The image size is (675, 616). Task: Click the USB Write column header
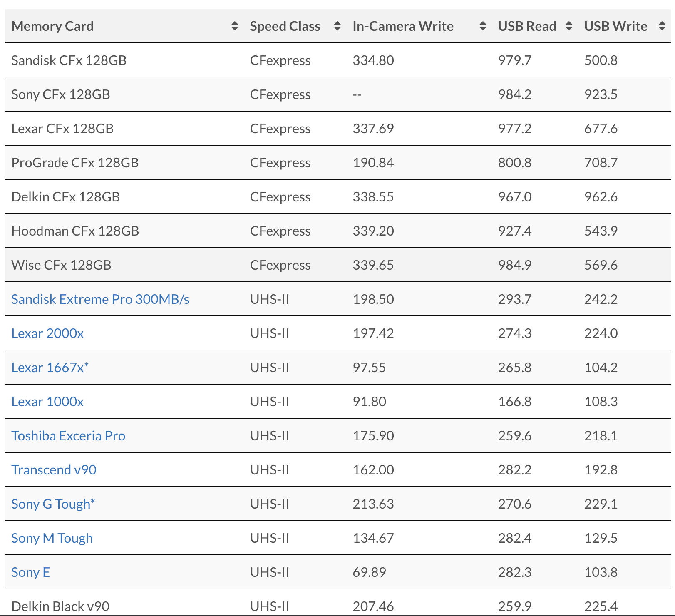[x=624, y=26]
